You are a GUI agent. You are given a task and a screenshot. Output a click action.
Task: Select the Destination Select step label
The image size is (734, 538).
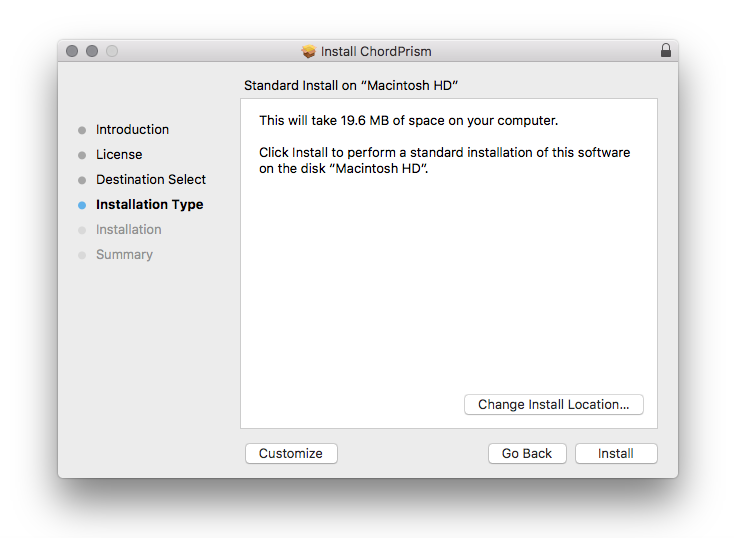(x=151, y=180)
